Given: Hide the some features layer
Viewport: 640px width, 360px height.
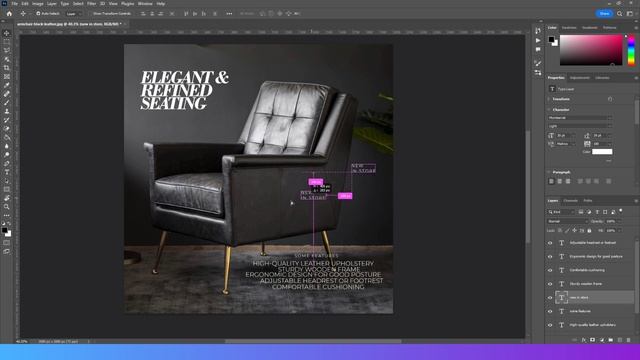Looking at the screenshot, I should point(550,311).
